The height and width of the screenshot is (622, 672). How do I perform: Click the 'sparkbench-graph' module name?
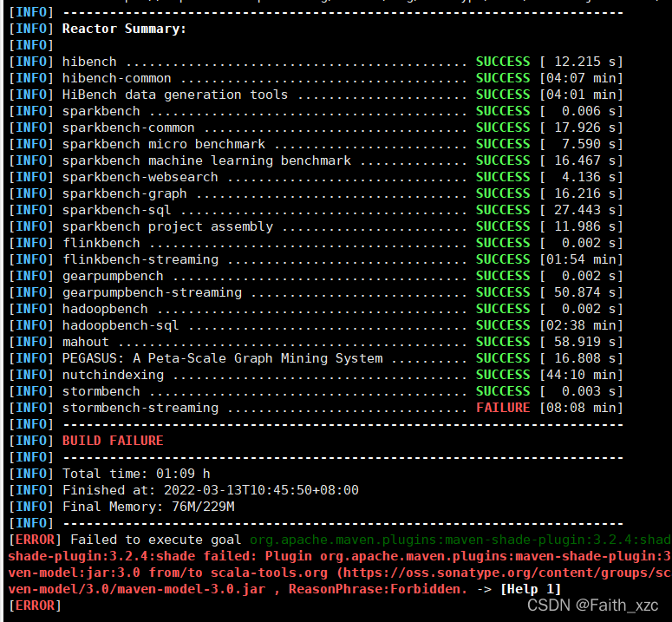[125, 193]
